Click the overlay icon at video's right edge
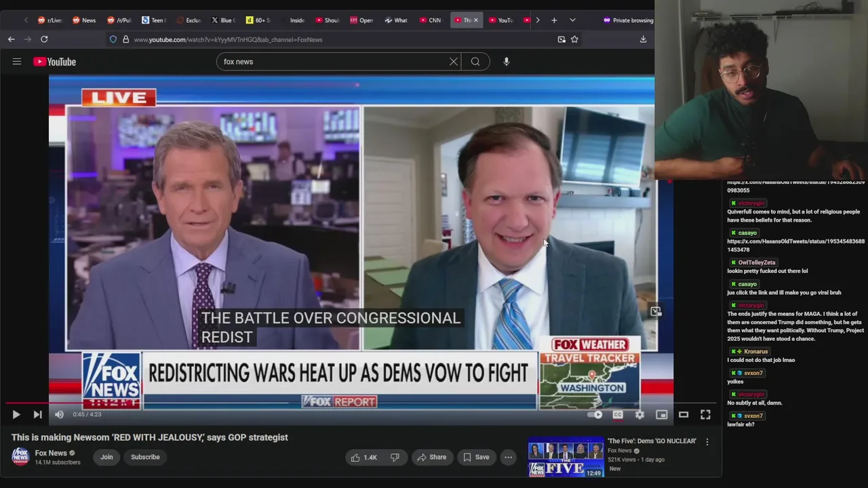 point(656,311)
